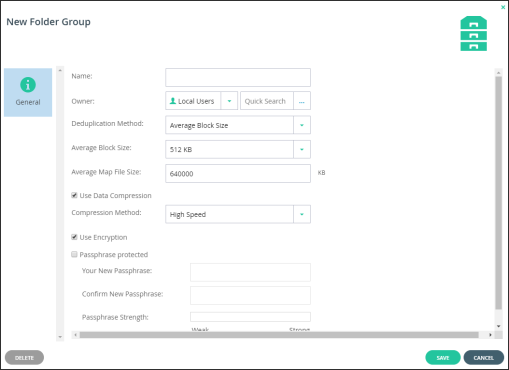This screenshot has height=370, width=509.
Task: Click the folder group cabinet icon
Action: [x=474, y=34]
